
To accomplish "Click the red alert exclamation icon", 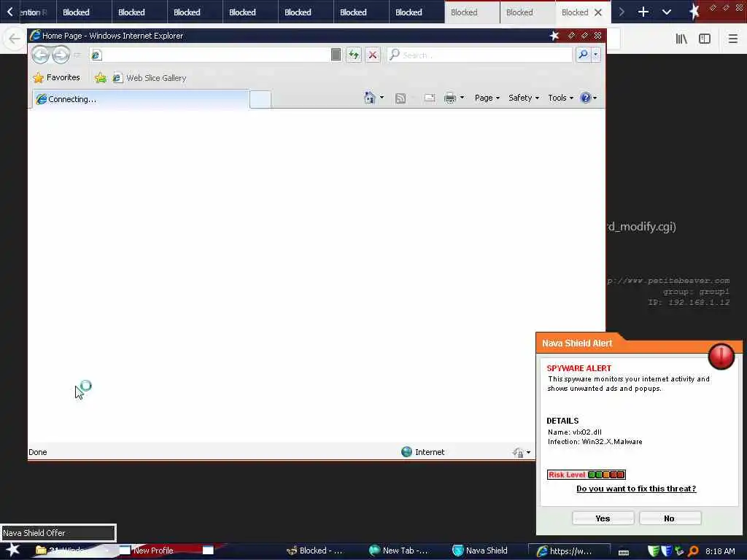I will (721, 356).
